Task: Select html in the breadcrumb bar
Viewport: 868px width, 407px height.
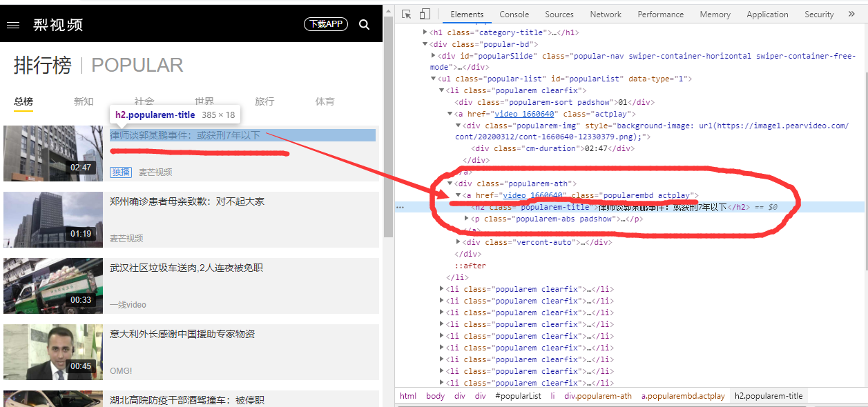Action: click(x=408, y=396)
